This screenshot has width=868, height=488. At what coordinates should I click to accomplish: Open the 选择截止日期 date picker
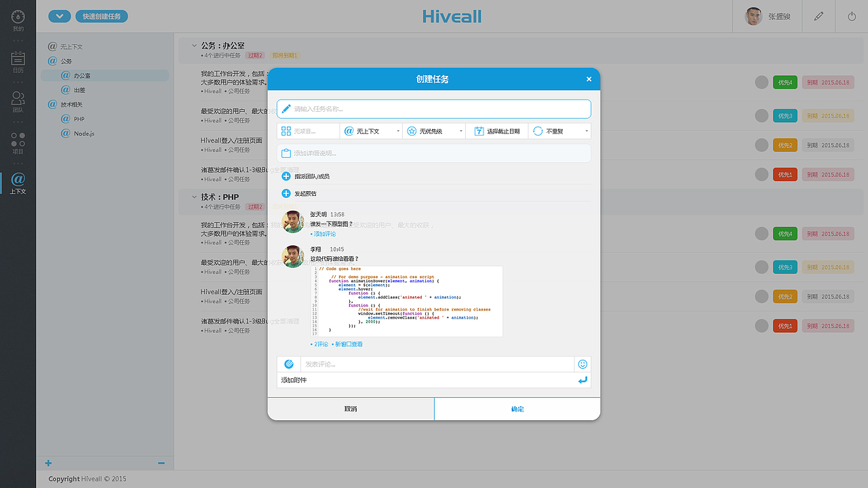pos(497,131)
